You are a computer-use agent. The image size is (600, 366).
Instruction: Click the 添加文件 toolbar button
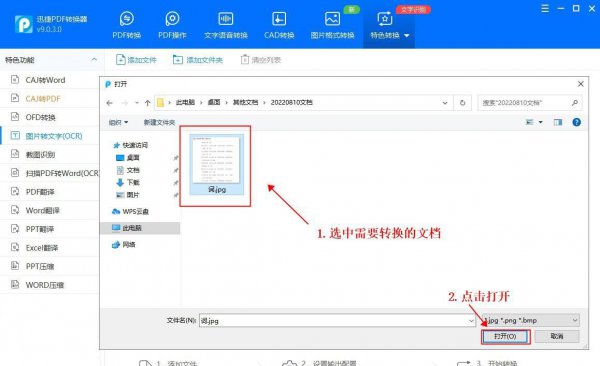click(x=136, y=60)
